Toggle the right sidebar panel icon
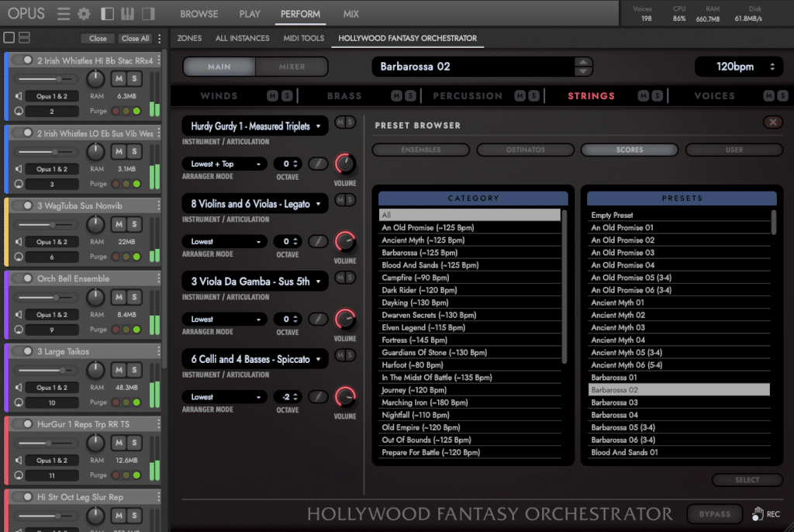This screenshot has height=532, width=794. pyautogui.click(x=148, y=14)
